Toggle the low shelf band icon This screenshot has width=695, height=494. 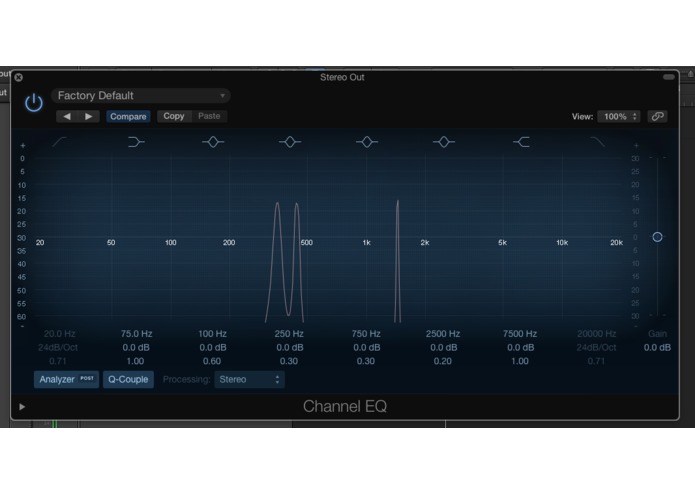point(136,142)
